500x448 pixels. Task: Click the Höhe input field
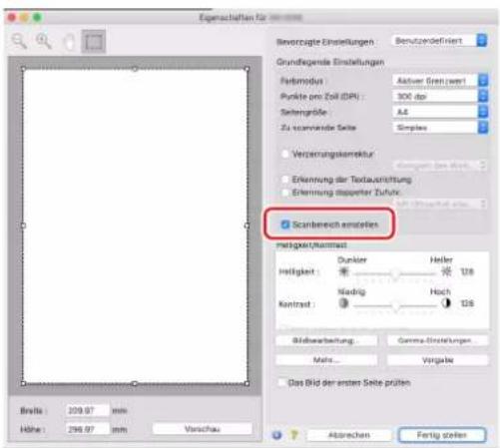click(88, 429)
